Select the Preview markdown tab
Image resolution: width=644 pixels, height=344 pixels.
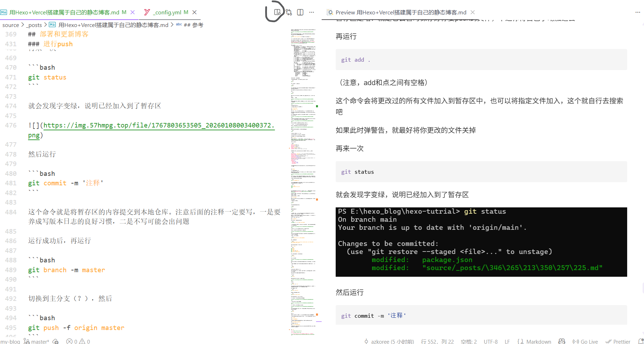(400, 12)
